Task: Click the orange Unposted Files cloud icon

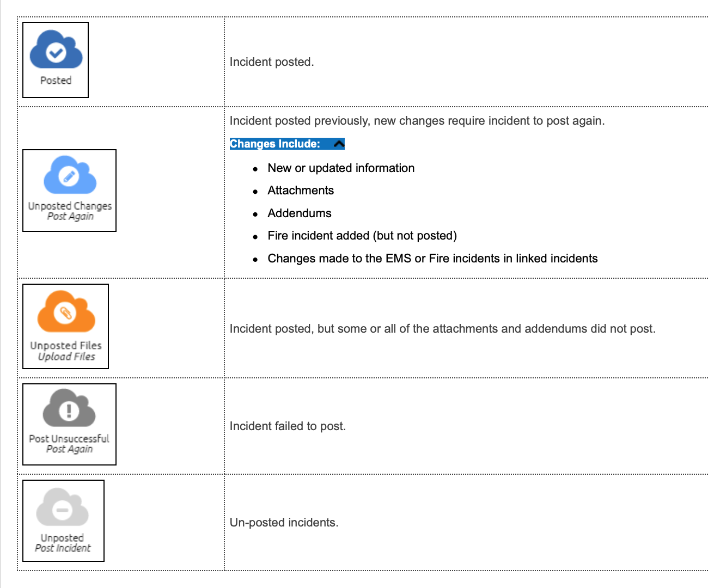Action: coord(66,311)
